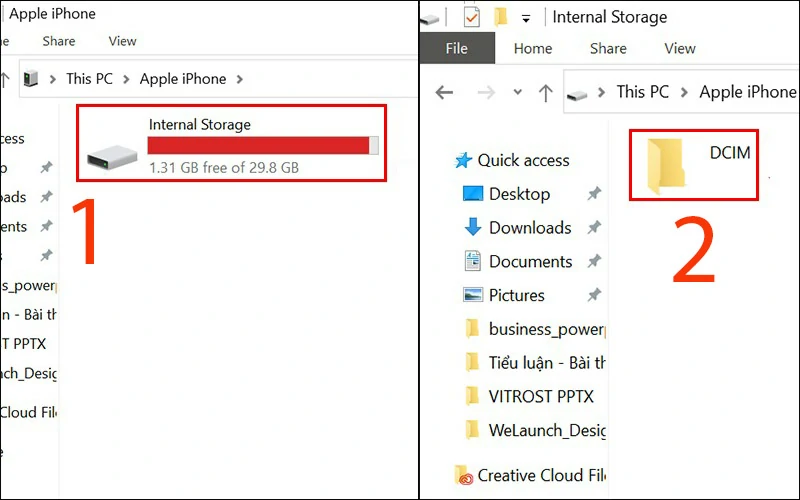The image size is (800, 500).
Task: Click drive icon at title bar left
Action: [429, 19]
